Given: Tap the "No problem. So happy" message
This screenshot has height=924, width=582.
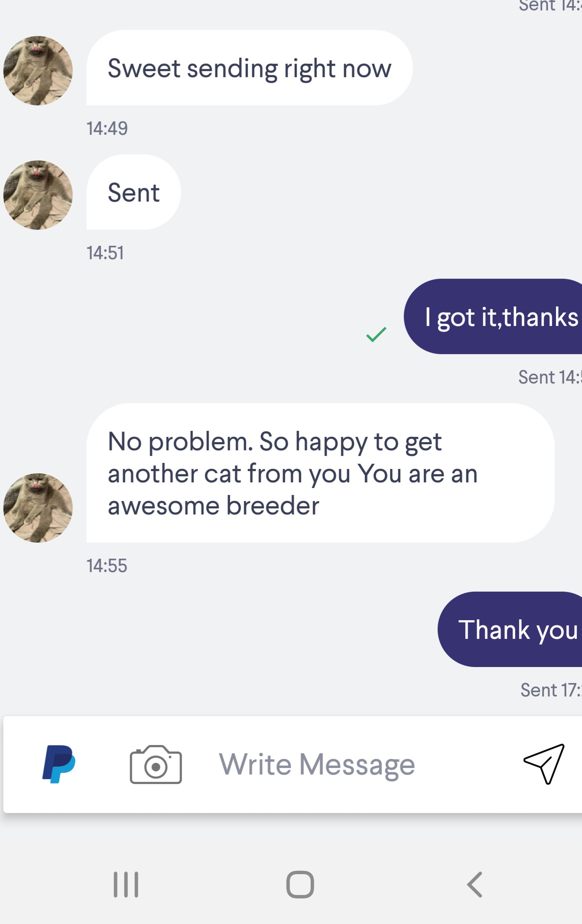Looking at the screenshot, I should coord(320,473).
